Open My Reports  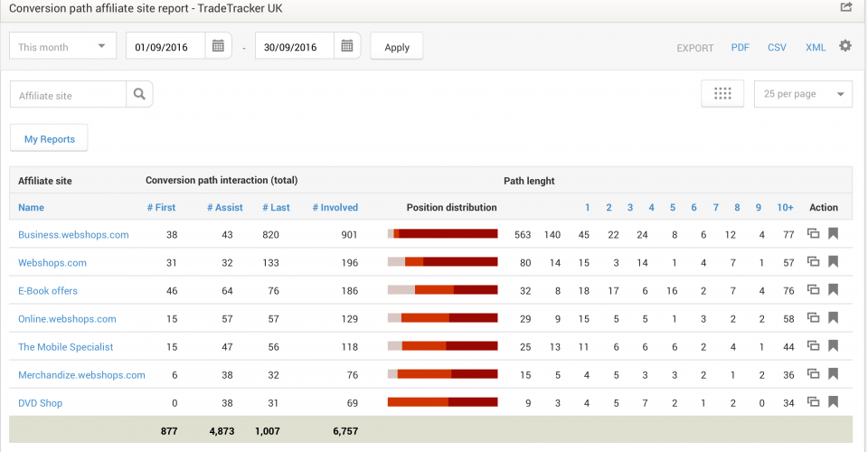coord(49,139)
